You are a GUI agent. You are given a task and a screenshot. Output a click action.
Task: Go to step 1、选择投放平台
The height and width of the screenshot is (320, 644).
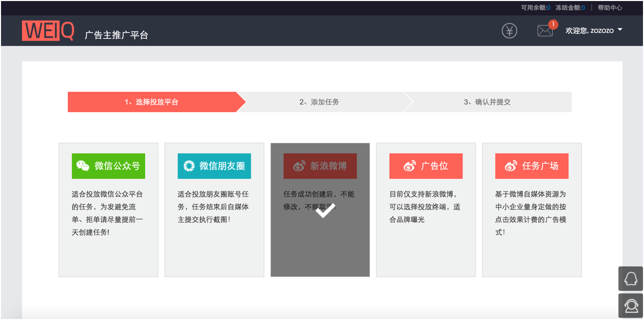coord(152,102)
